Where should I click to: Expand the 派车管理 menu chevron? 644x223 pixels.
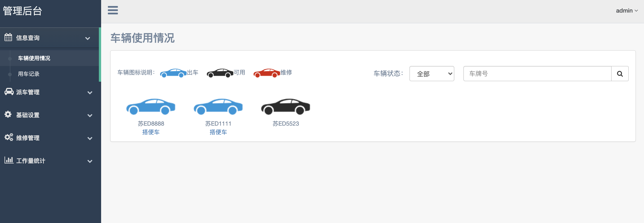(x=90, y=93)
